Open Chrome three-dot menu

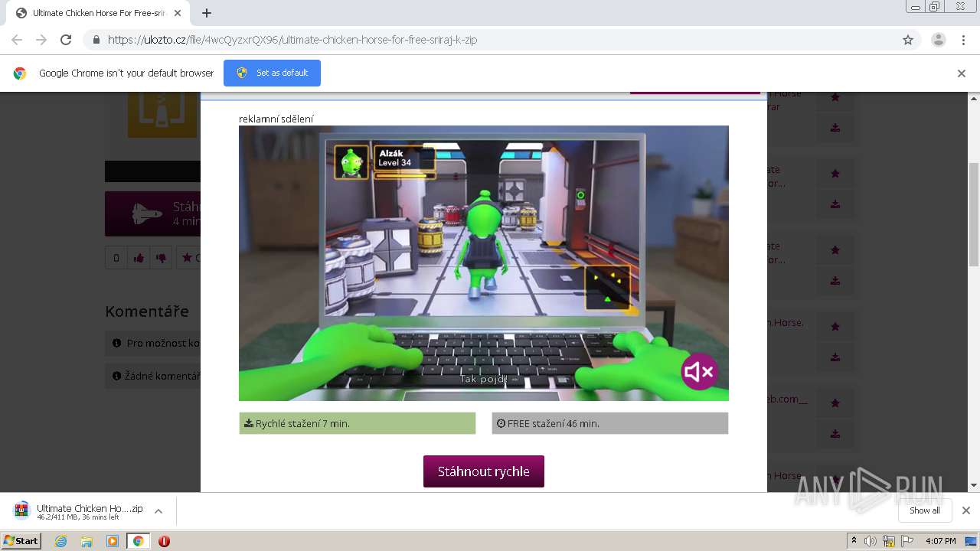[964, 40]
